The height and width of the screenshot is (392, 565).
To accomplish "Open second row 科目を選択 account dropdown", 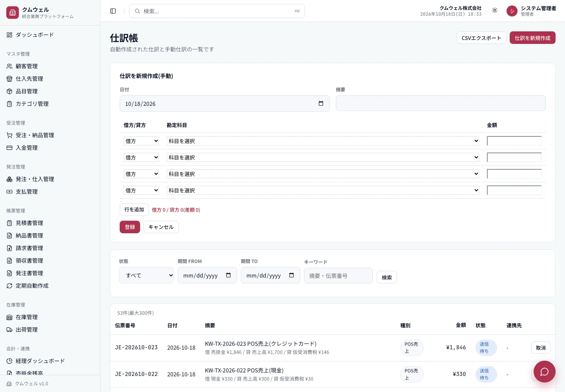I will click(323, 158).
